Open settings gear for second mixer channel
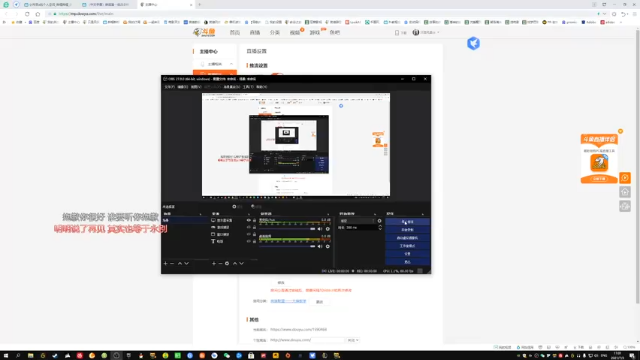Screen dimensions: 640x360 pos(328,247)
